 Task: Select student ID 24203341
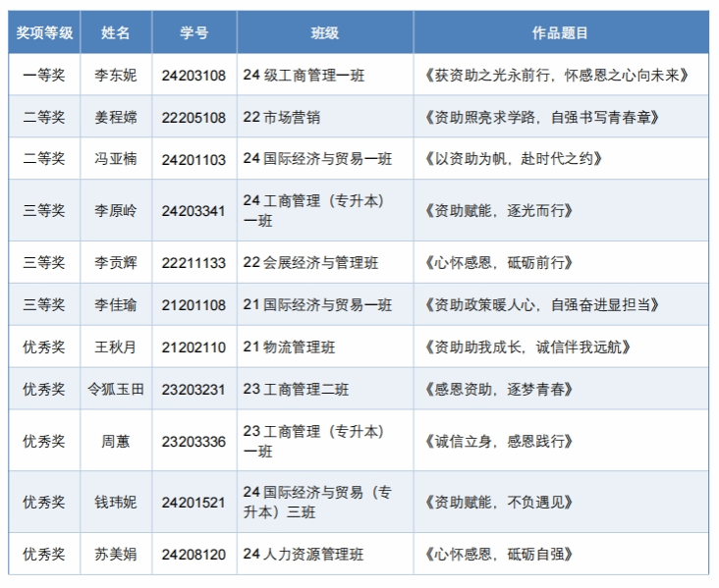click(x=194, y=210)
